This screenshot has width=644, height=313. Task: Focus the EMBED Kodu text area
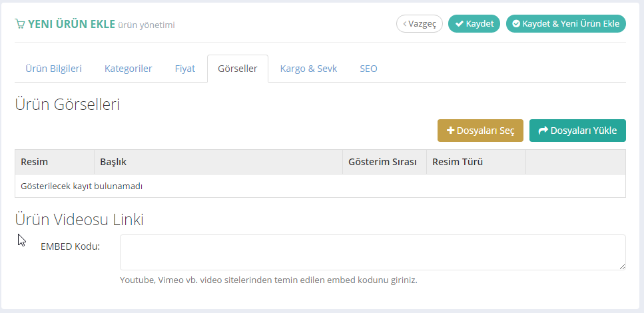click(x=372, y=252)
